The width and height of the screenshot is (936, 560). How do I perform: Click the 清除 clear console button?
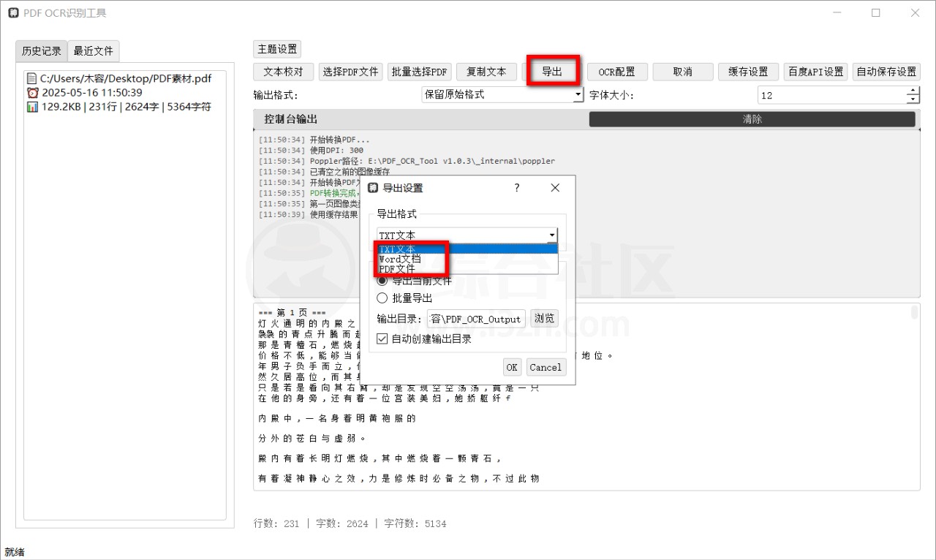pyautogui.click(x=752, y=119)
